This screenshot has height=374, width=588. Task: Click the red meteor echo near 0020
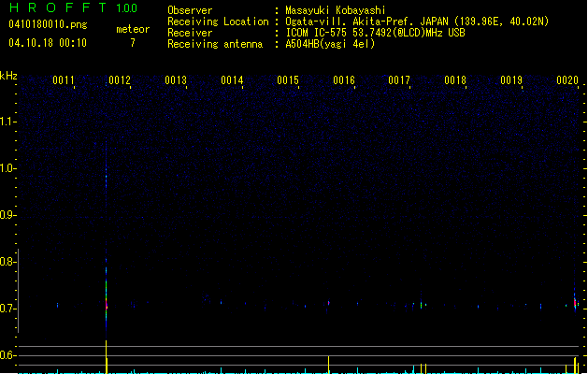point(575,303)
